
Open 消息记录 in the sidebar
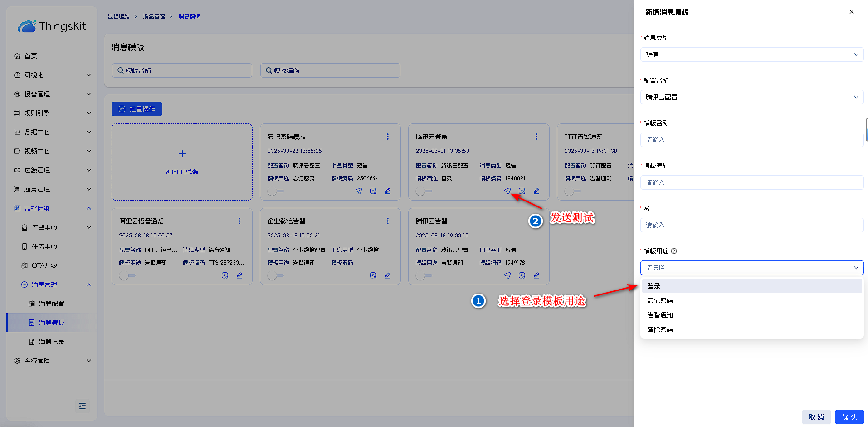pyautogui.click(x=51, y=342)
